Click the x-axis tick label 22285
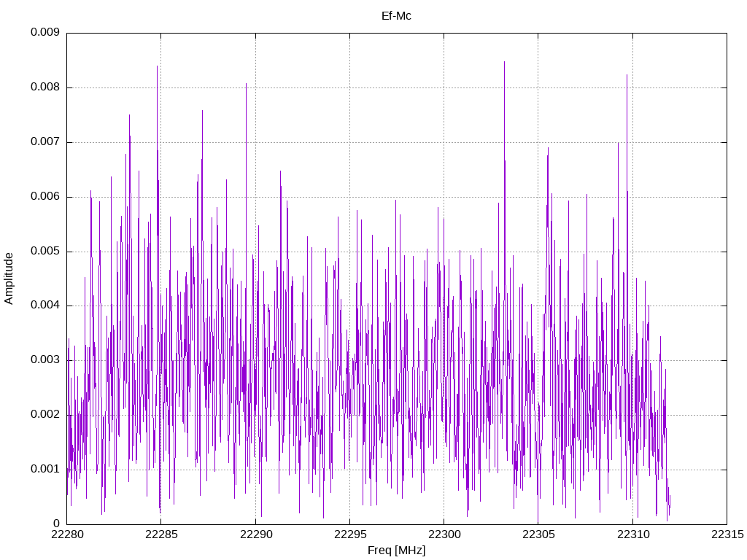 pyautogui.click(x=161, y=534)
